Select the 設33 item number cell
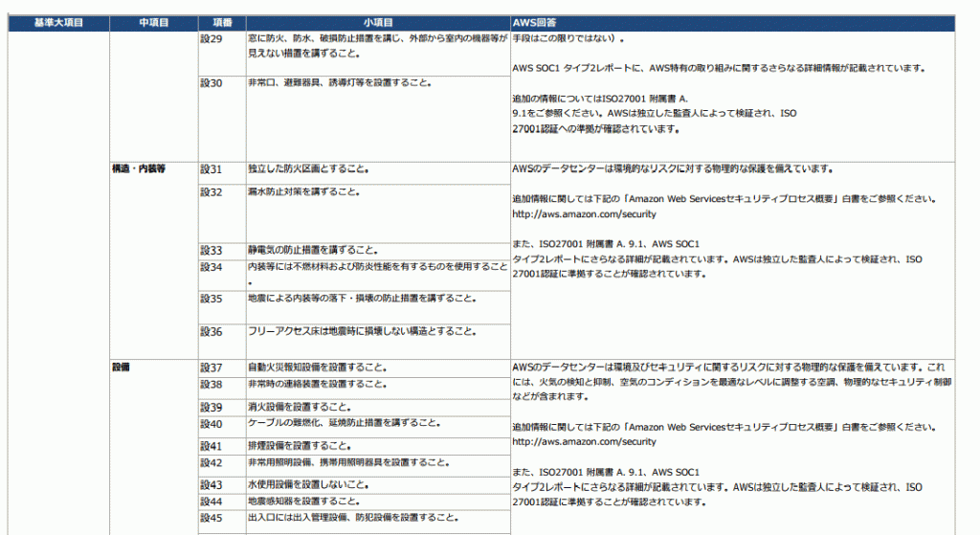The image size is (980, 535). (222, 252)
